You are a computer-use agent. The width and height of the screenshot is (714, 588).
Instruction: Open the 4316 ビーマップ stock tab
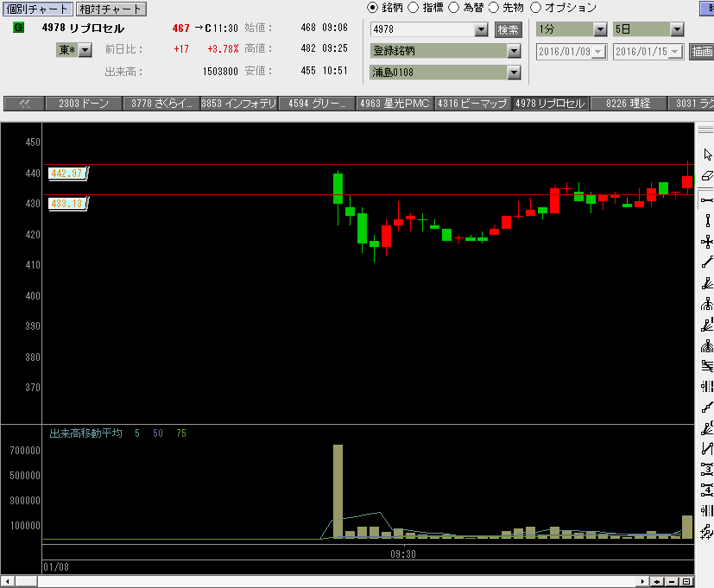[472, 104]
